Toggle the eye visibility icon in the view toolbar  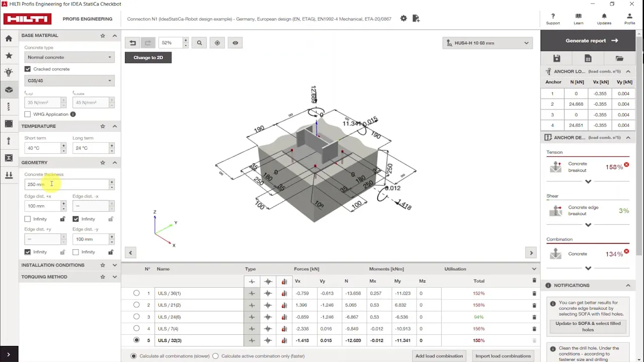click(235, 43)
